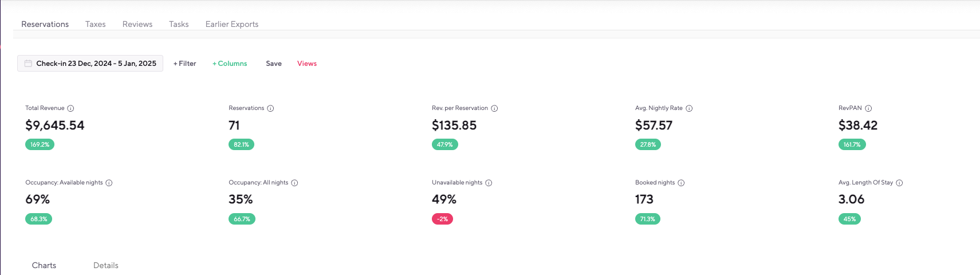Click the Booked nights info icon
980x275 pixels.
[681, 183]
